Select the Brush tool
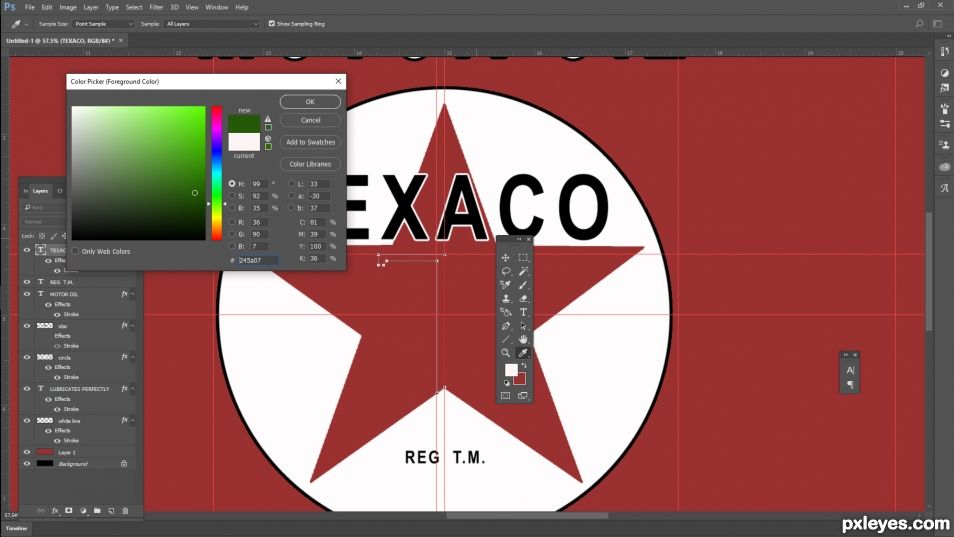This screenshot has height=537, width=954. tap(523, 285)
